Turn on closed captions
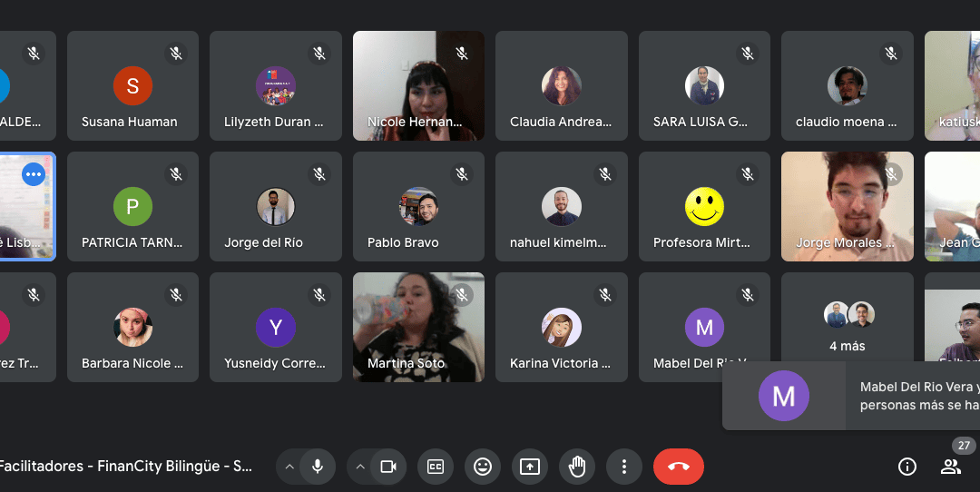 436,467
